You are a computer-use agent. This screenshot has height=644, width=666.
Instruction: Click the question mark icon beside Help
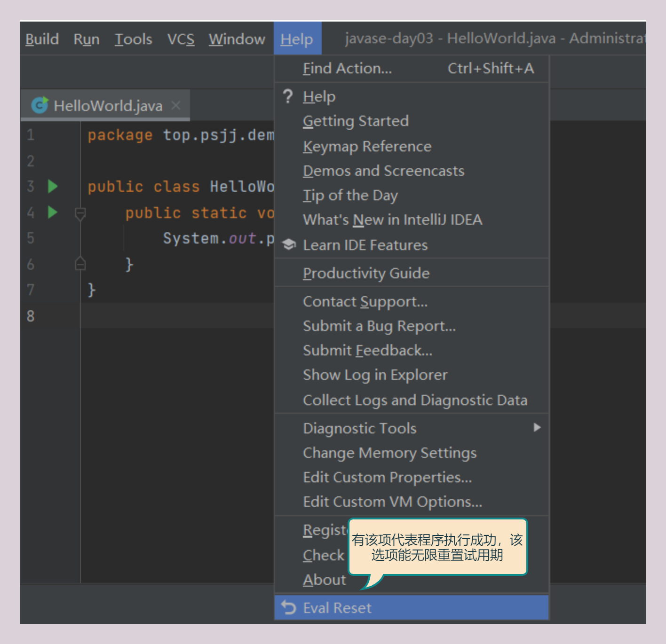pyautogui.click(x=288, y=97)
